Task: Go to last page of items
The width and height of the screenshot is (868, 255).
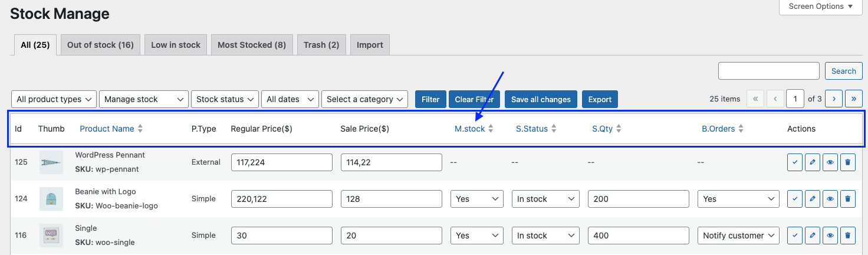Action: pyautogui.click(x=854, y=99)
